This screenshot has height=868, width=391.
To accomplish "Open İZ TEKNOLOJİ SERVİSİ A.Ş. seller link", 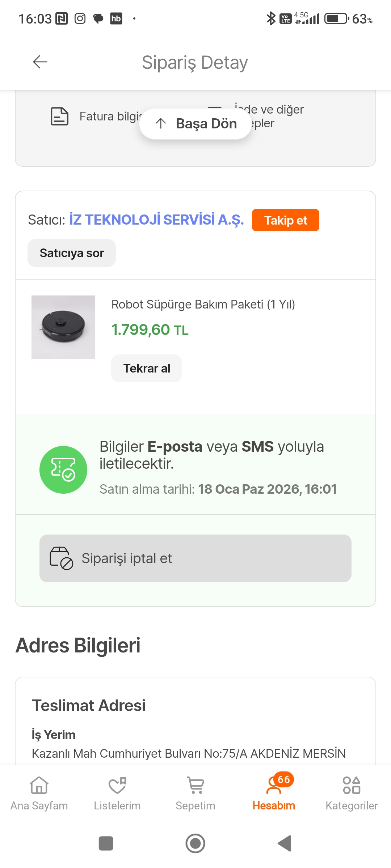I will (156, 220).
